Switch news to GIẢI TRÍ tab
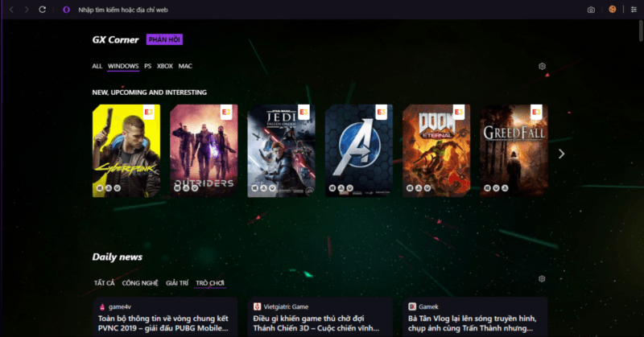Screen dimensions: 644x337 (x=177, y=283)
